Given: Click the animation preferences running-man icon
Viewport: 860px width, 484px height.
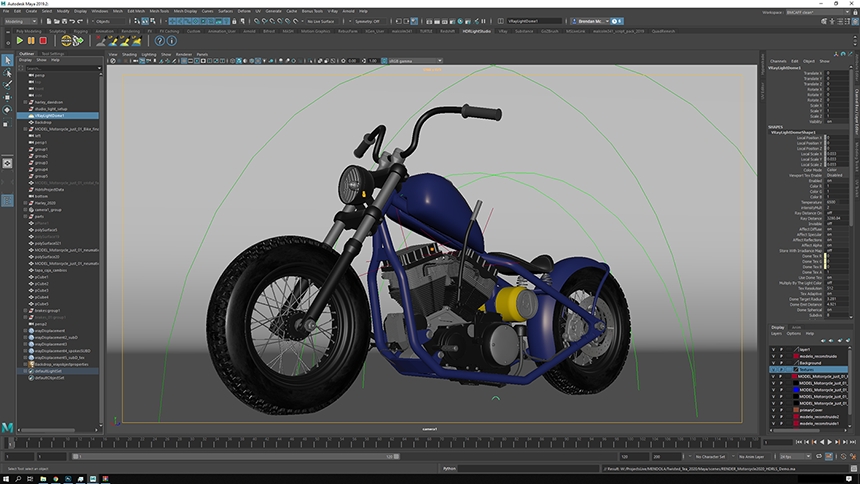Looking at the screenshot, I should [853, 457].
